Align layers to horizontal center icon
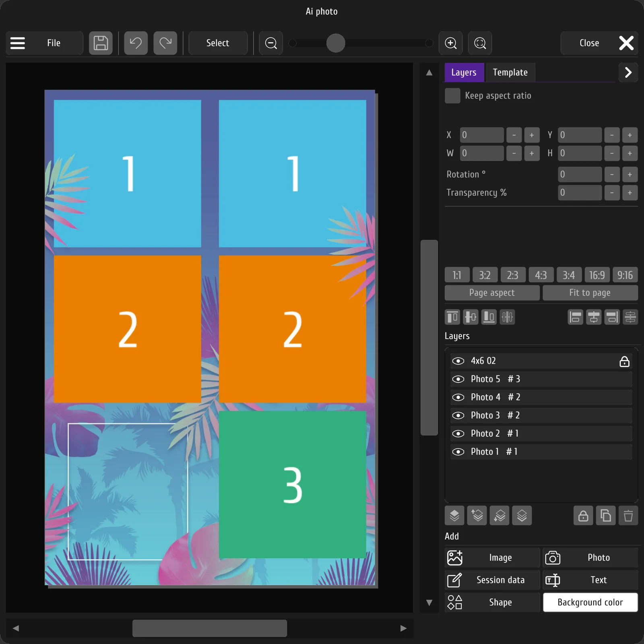 [x=594, y=317]
